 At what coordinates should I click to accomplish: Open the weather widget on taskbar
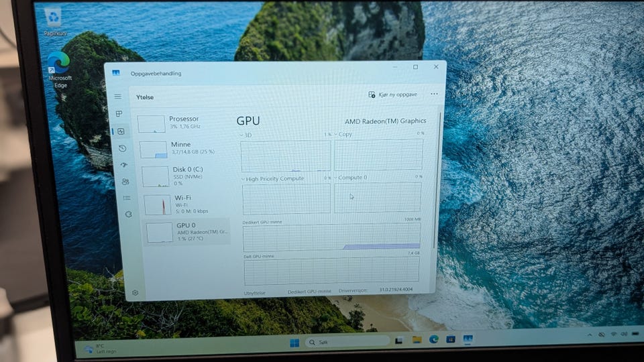pos(100,349)
